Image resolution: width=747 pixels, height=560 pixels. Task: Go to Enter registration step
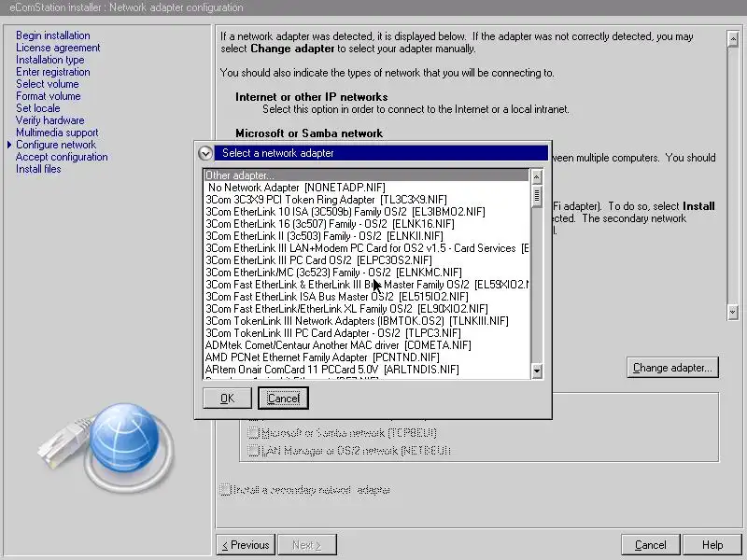coord(53,72)
